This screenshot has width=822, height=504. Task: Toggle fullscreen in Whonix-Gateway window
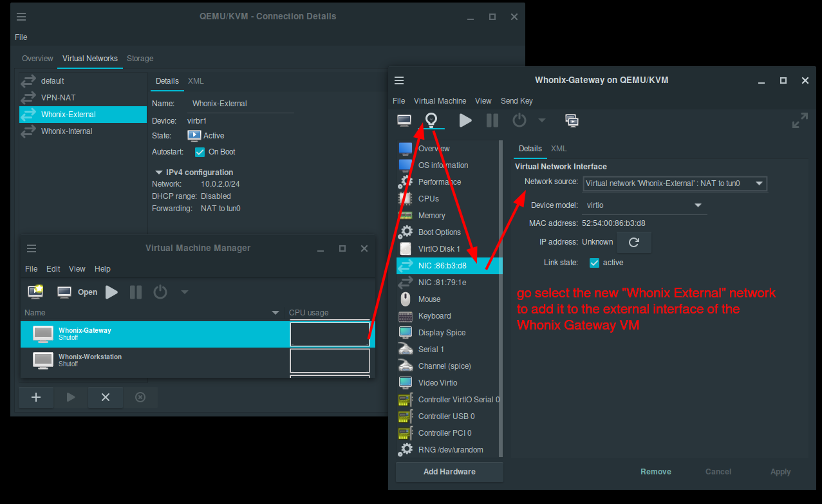pyautogui.click(x=799, y=120)
